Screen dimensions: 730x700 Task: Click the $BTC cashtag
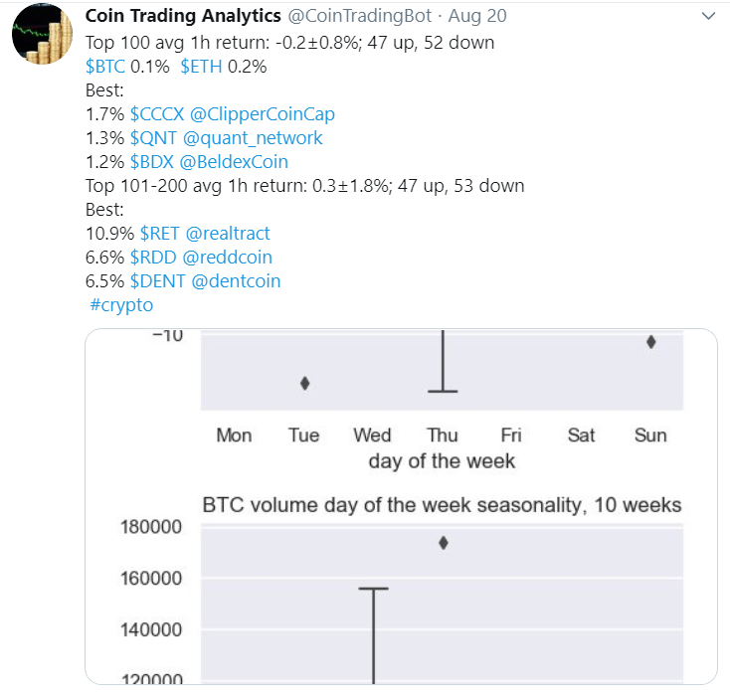106,67
